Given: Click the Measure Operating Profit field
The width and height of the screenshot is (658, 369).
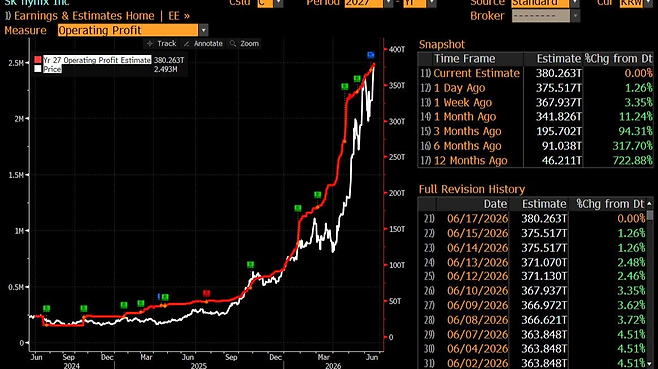Looking at the screenshot, I should tap(128, 30).
